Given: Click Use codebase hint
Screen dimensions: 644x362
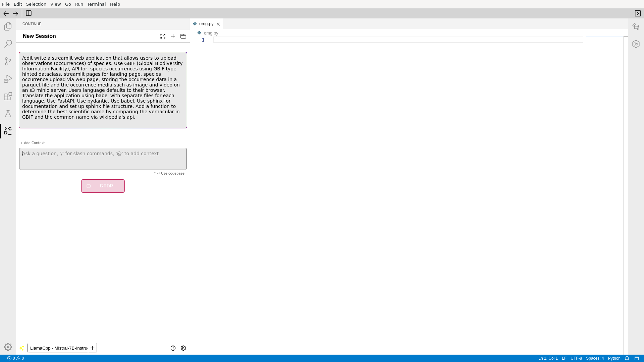Looking at the screenshot, I should click(x=169, y=173).
